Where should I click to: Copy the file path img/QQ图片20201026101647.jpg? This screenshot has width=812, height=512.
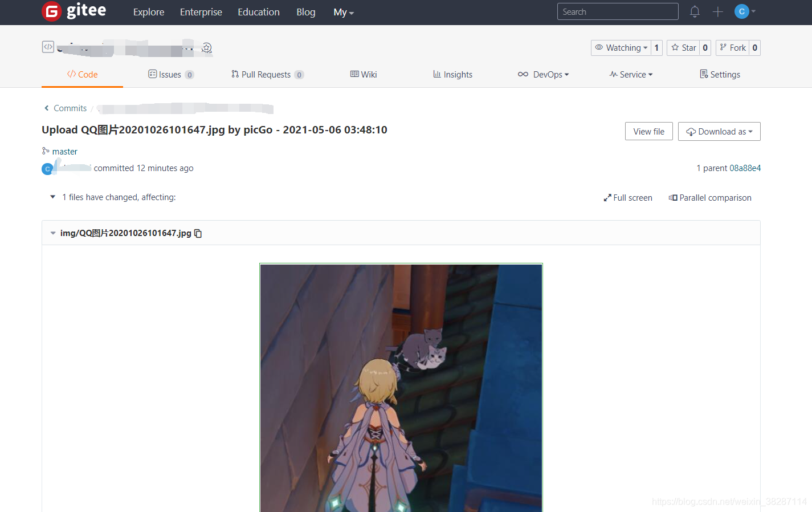click(x=198, y=233)
